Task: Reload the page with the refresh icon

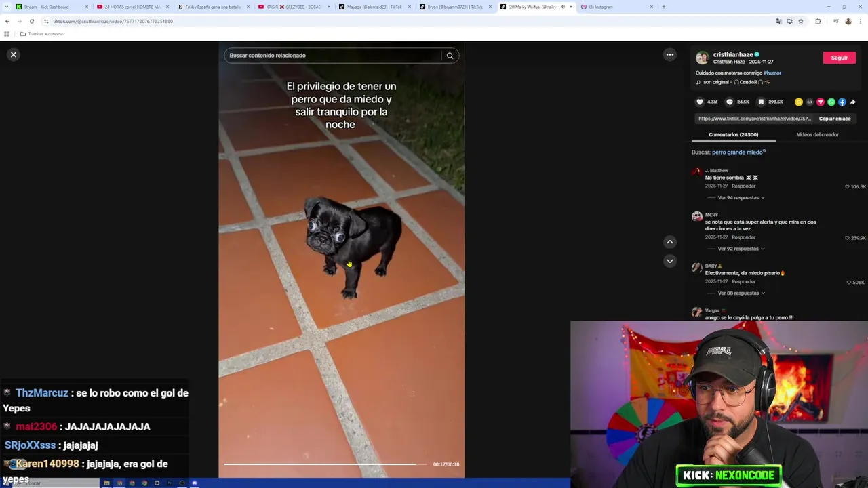Action: (32, 21)
